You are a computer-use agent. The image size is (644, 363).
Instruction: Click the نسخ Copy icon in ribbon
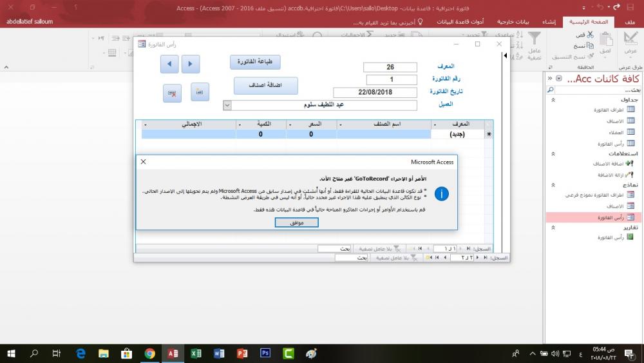(590, 46)
